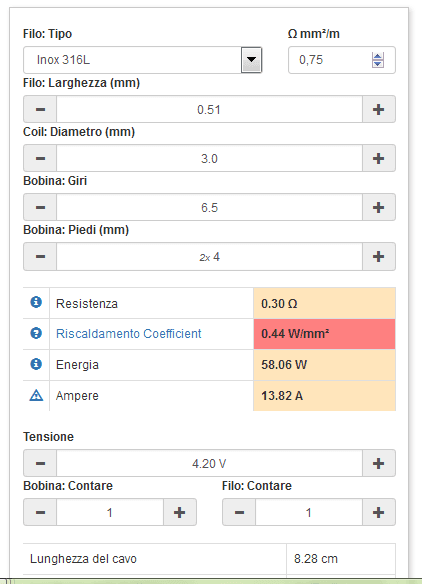Increase Coil Diametro with the plus button
Viewport: 422px width, 584px height.
click(378, 158)
